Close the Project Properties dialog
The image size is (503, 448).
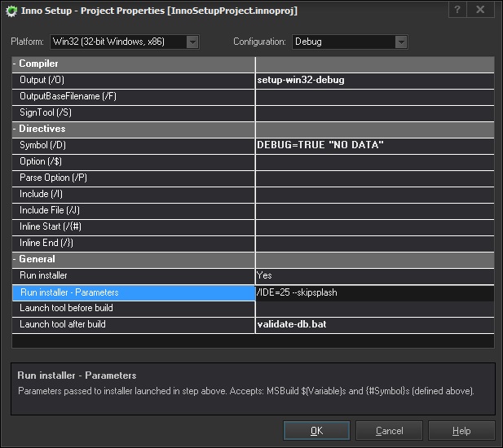click(x=480, y=10)
